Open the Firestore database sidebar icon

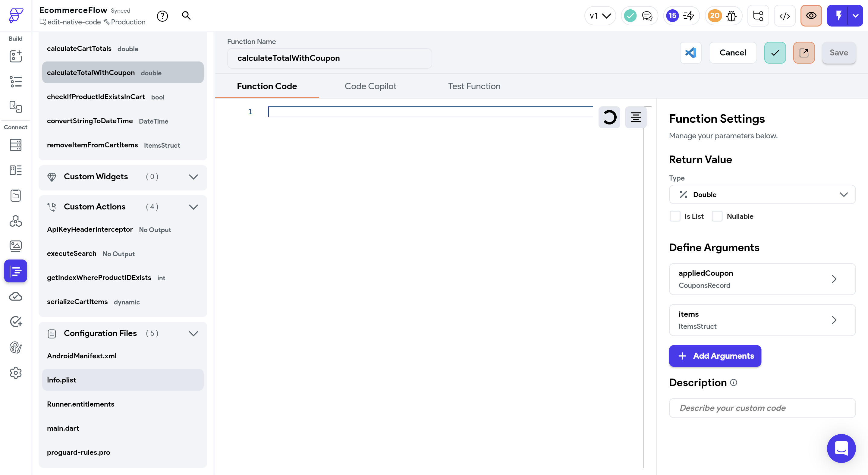coord(15,145)
